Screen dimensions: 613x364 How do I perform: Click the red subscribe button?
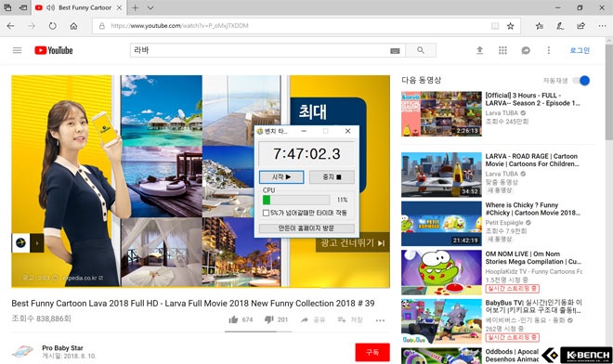(372, 352)
